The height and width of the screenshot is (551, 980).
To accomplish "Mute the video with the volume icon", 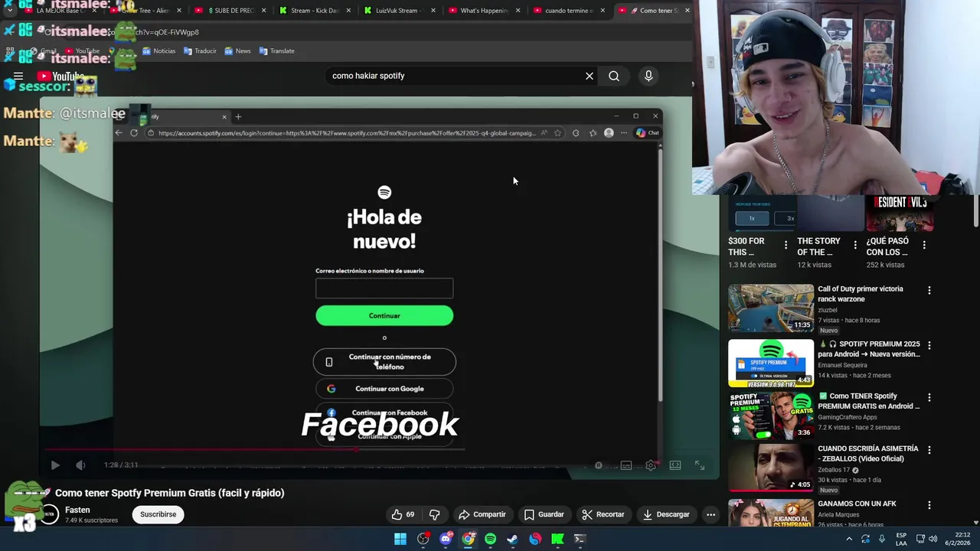I will (x=80, y=465).
